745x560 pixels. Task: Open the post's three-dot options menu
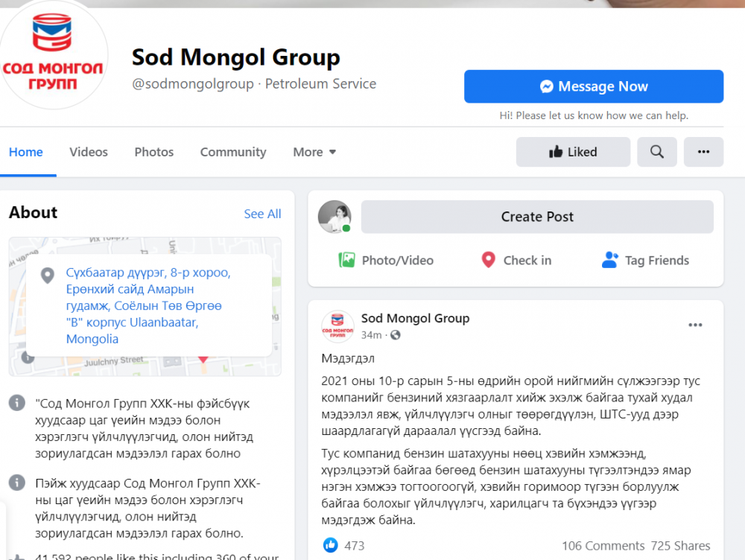(x=695, y=325)
